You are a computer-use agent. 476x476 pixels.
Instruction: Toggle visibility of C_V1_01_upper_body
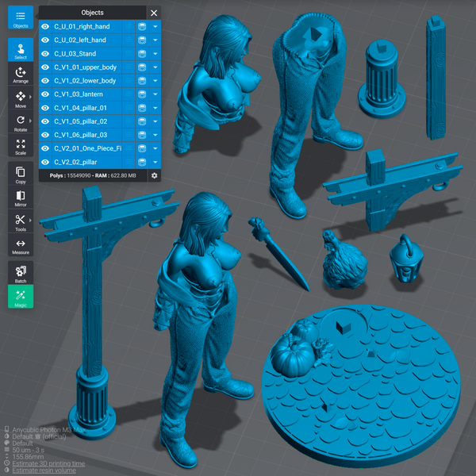point(45,67)
